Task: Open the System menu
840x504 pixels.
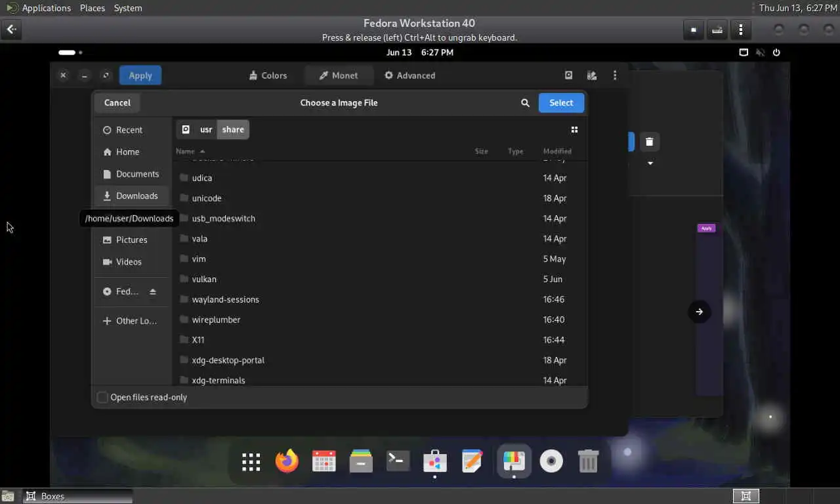Action: click(x=128, y=8)
